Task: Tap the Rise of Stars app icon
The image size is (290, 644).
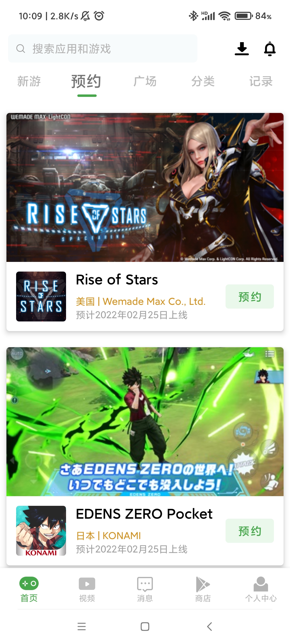Action: (x=41, y=297)
